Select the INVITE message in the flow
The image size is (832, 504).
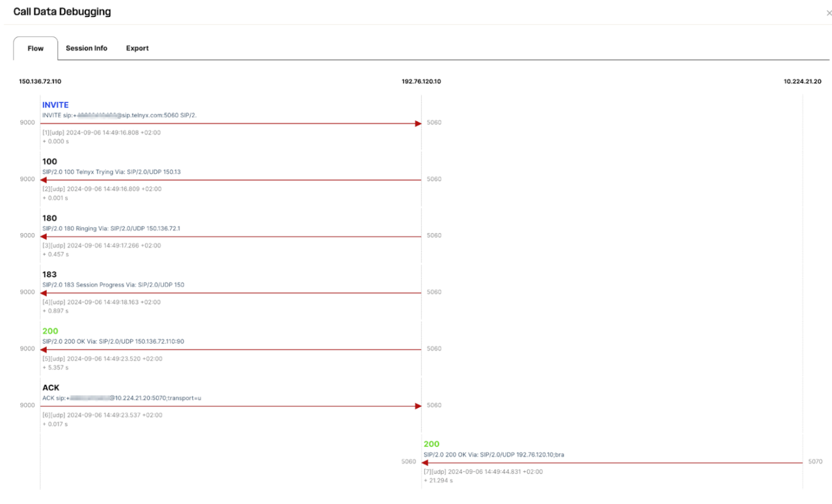55,105
